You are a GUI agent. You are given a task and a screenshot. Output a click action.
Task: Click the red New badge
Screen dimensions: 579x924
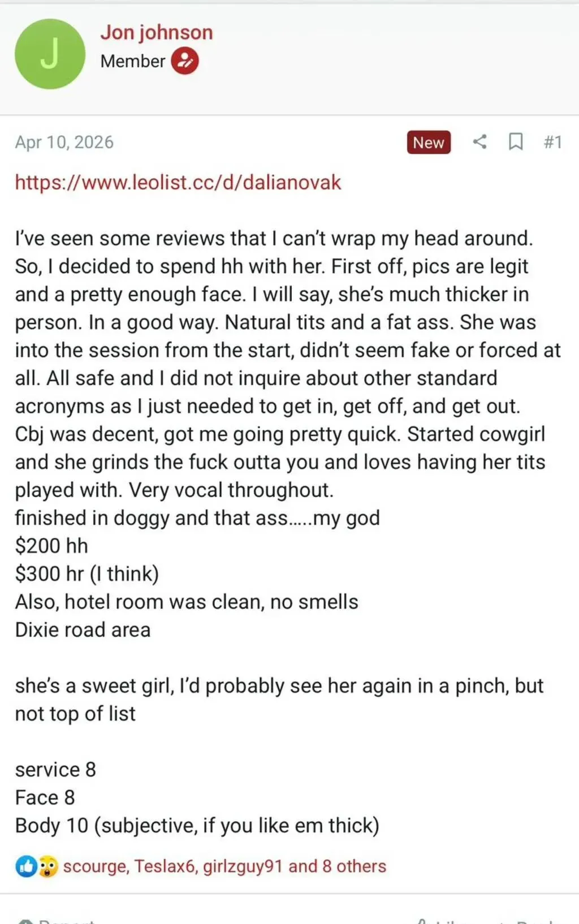(x=429, y=143)
